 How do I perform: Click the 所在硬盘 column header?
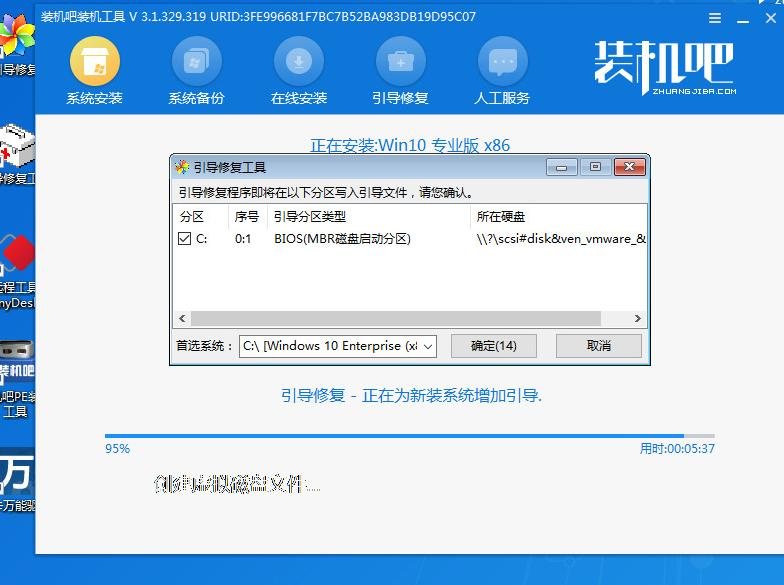(x=501, y=217)
